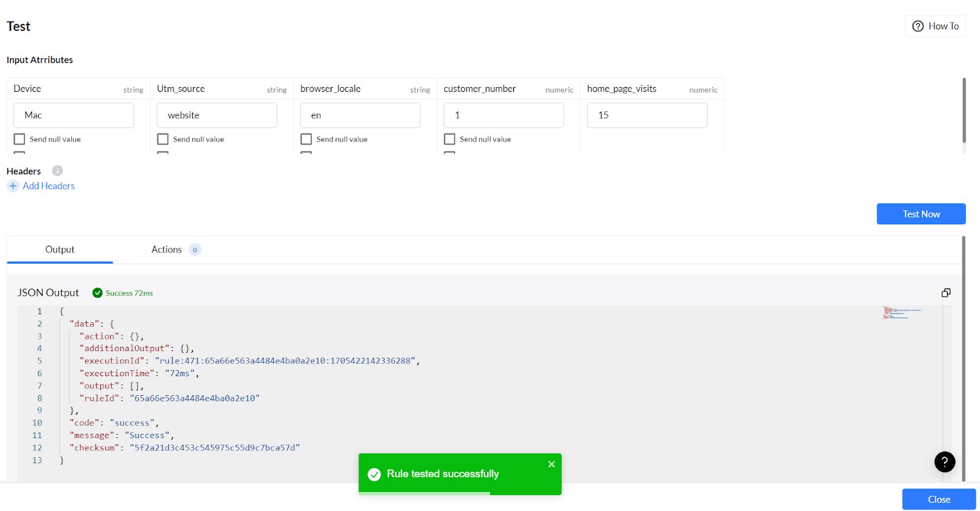The image size is (980, 511).
Task: Click the "executionTime": "72ms" line
Action: pyautogui.click(x=139, y=373)
